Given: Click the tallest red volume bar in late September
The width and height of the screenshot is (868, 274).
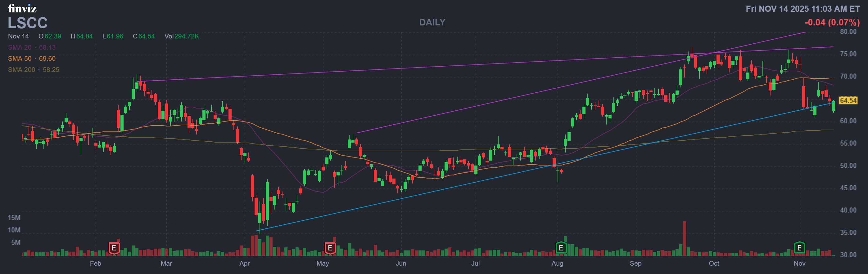Looking at the screenshot, I should pos(684,238).
